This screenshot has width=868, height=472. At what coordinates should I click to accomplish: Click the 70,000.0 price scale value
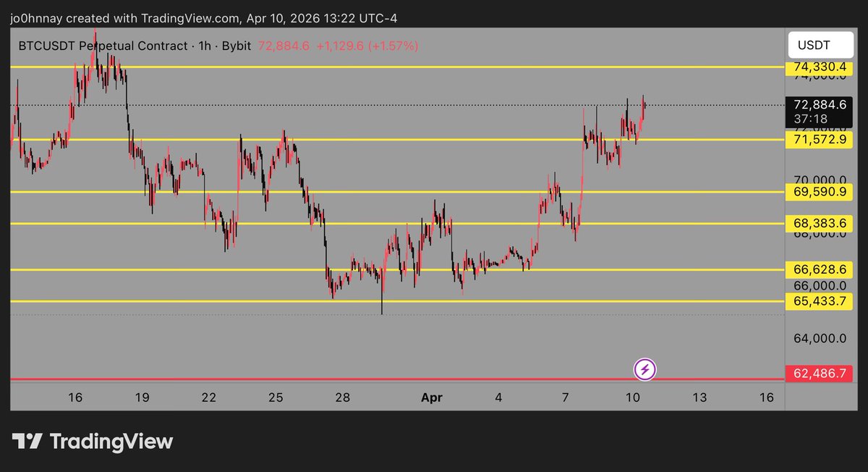[x=820, y=180]
